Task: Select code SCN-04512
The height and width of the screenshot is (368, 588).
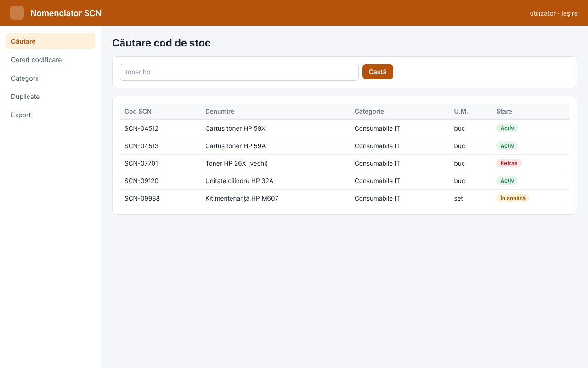Action: click(141, 128)
